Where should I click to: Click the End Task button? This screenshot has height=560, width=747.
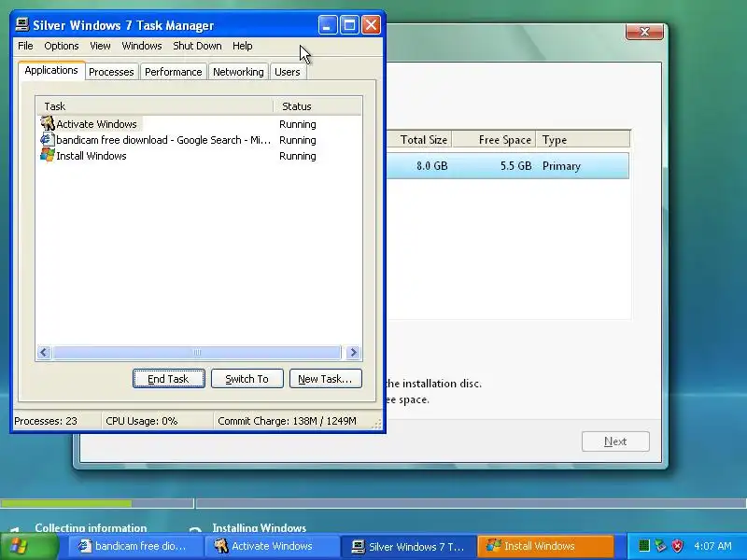pyautogui.click(x=169, y=379)
